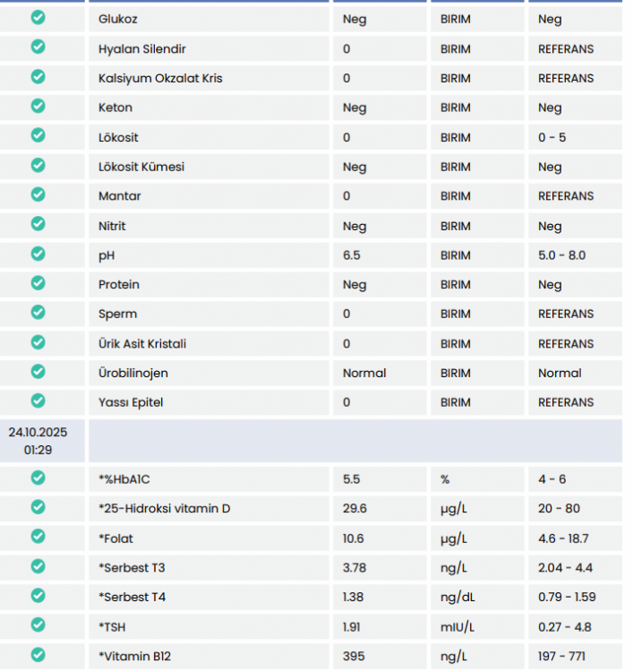Screen dimensions: 633x672
Task: Select the 24.10.2025 01:29 date header
Action: (38, 441)
